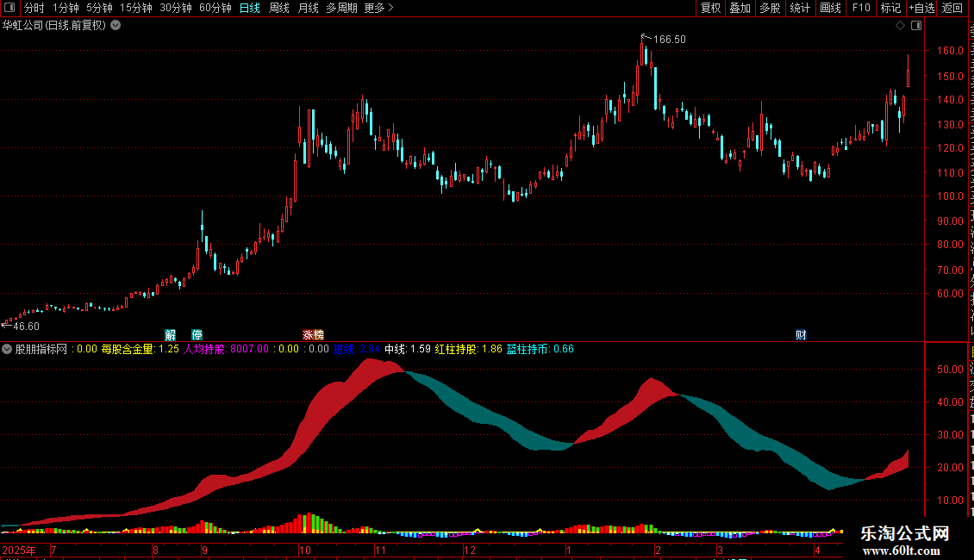Click the 166.50 high price label
Screen dimensions: 974x560
tap(670, 39)
